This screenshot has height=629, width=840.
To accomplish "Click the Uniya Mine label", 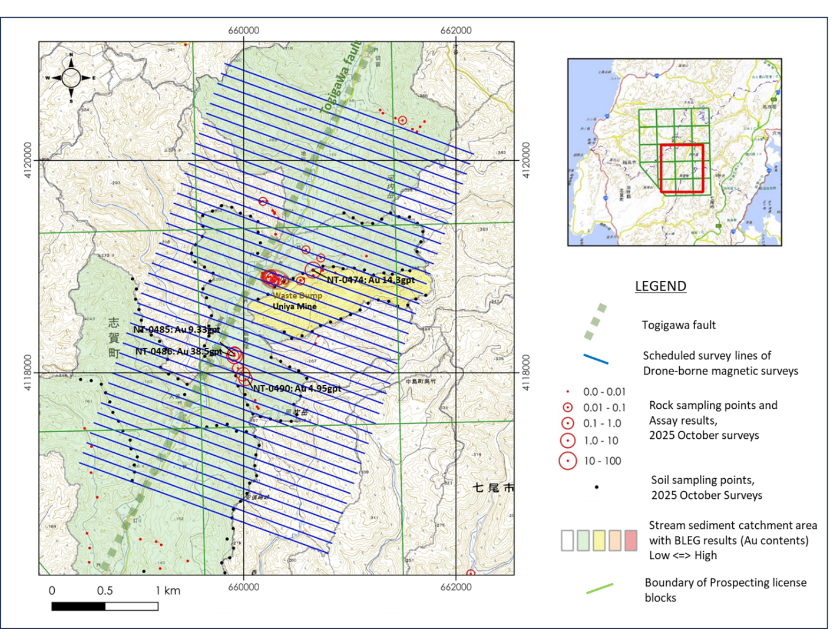I will 295,307.
